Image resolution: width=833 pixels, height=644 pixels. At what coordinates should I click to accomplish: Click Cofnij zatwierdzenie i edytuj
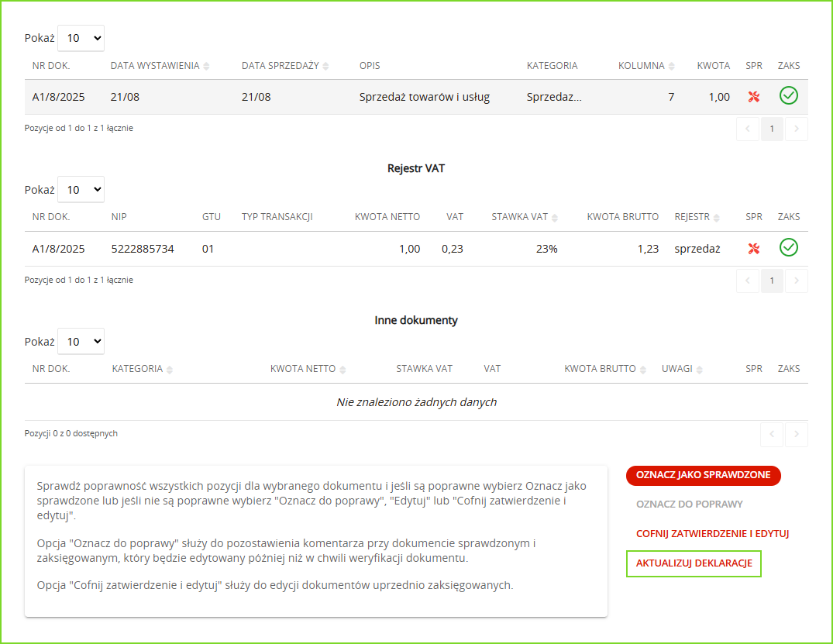pyautogui.click(x=712, y=534)
